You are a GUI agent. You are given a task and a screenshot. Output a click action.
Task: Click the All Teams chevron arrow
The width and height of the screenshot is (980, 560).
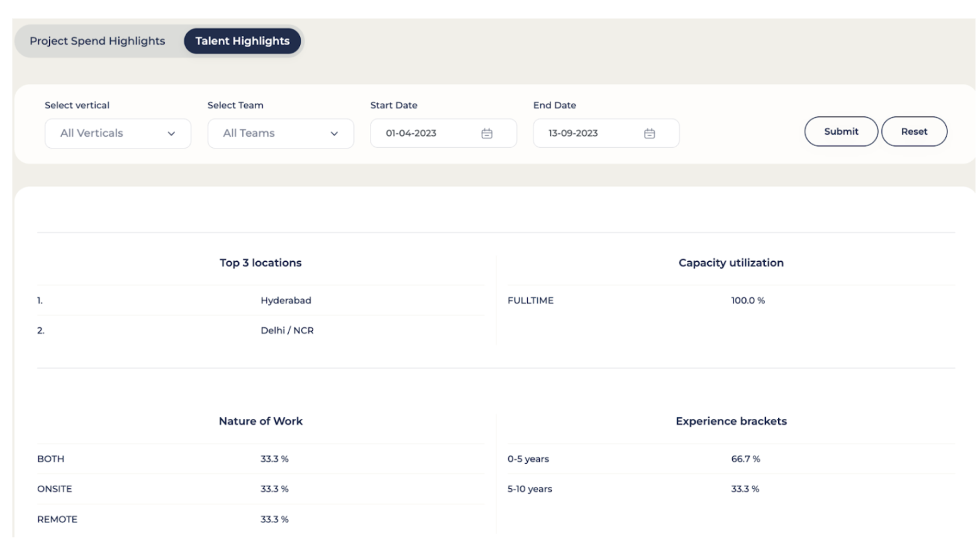(334, 134)
